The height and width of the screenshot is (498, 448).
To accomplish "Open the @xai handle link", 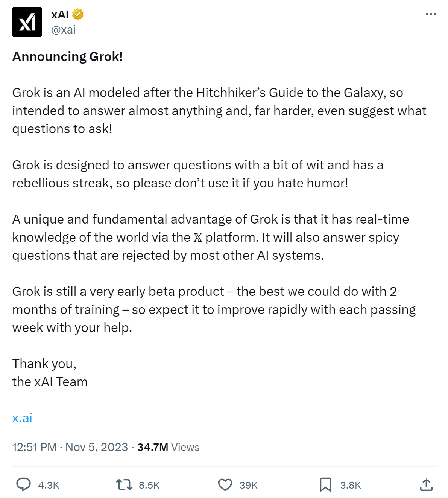I will point(63,30).
